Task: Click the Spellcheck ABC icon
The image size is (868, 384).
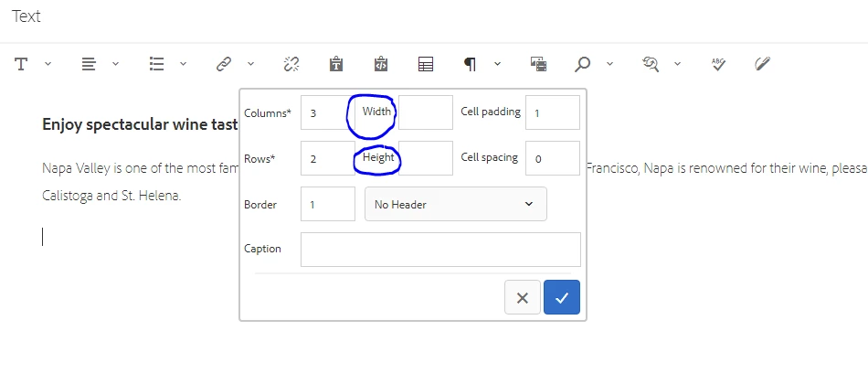Action: [718, 64]
